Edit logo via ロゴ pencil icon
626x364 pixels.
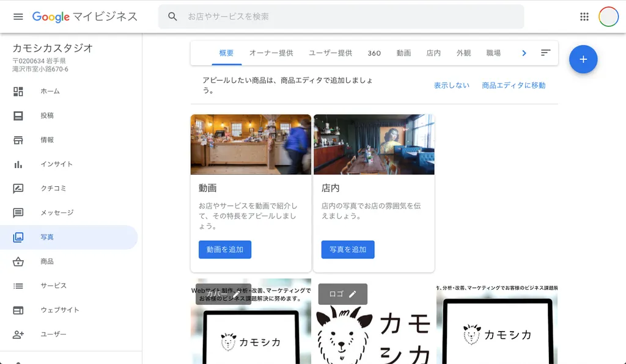[x=352, y=294]
